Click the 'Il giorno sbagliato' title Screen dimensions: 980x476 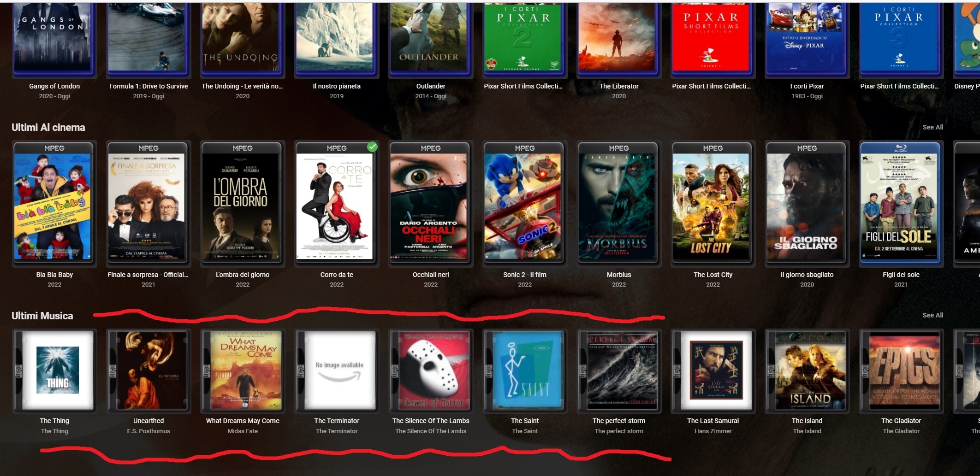[x=807, y=275]
